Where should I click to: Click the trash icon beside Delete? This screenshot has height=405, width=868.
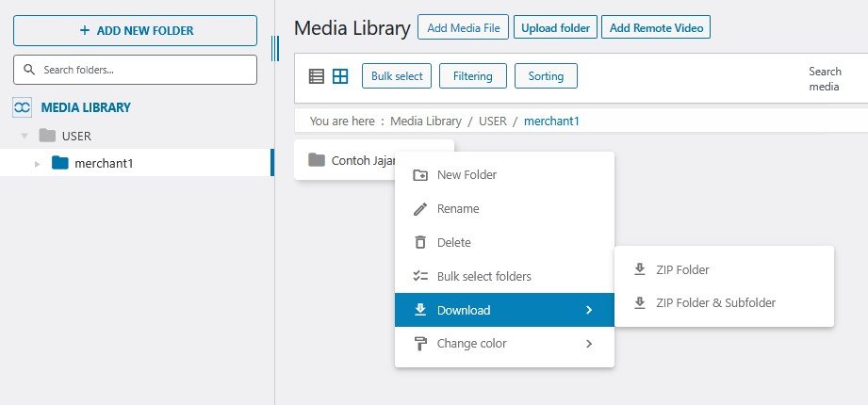[420, 242]
